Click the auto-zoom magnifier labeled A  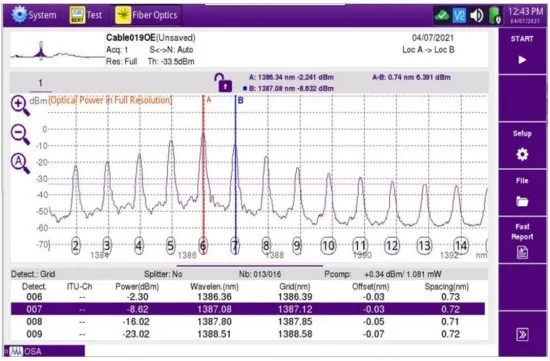pos(20,163)
